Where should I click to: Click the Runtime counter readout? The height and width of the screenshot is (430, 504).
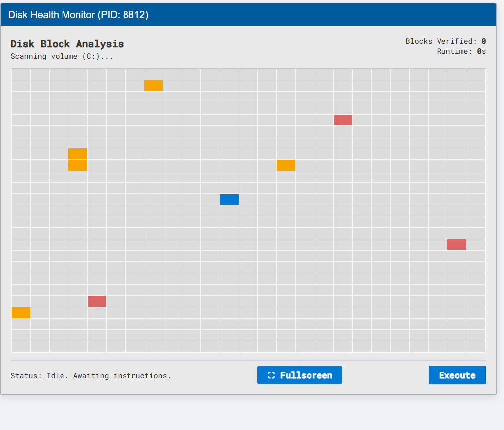coord(461,51)
